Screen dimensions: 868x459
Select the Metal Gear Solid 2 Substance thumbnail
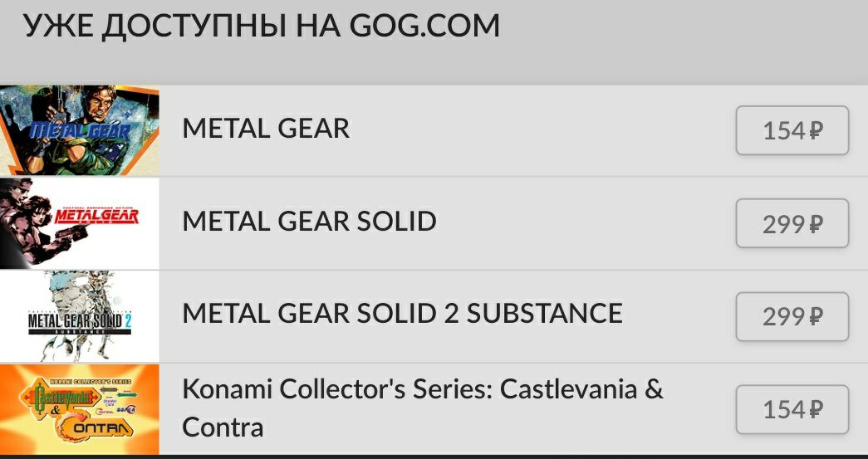80,316
